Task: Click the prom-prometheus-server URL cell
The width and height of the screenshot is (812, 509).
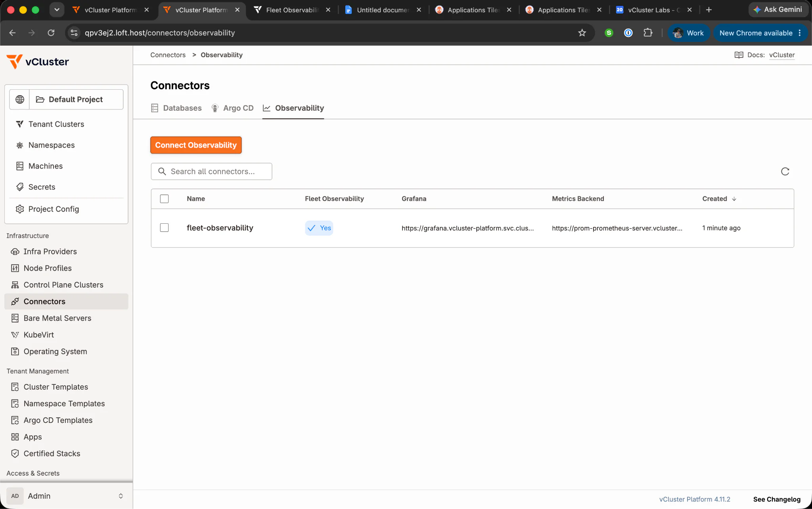Action: [x=617, y=228]
